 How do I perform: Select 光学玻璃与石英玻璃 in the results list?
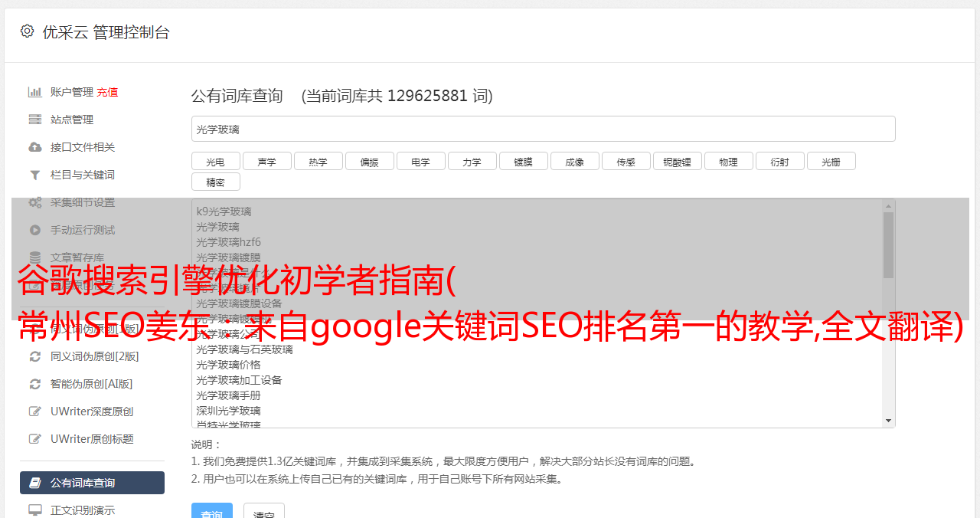click(244, 349)
